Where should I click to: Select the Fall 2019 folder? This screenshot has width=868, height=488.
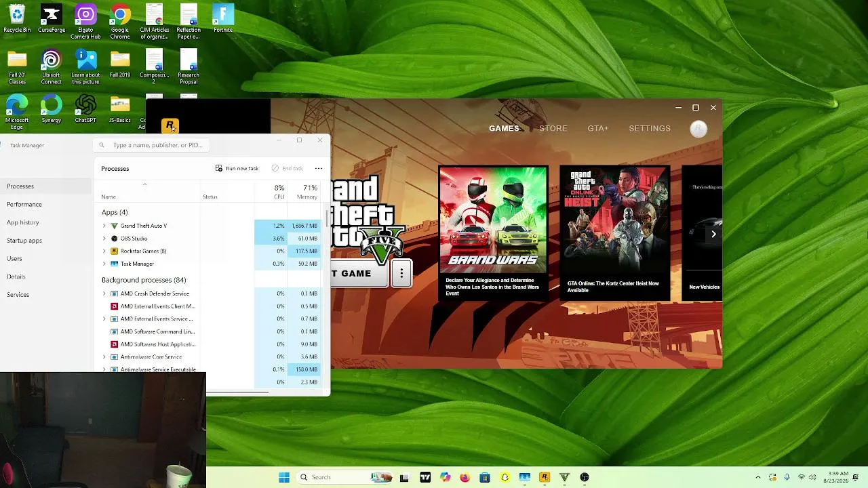120,64
